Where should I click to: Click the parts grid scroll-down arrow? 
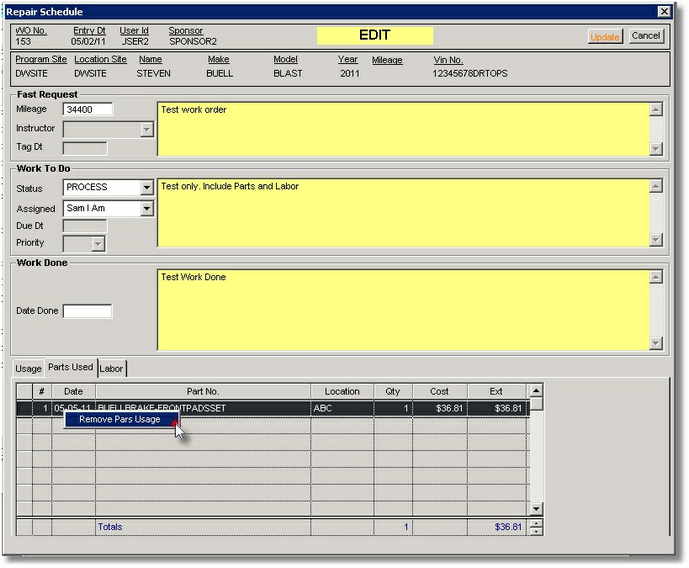tap(536, 509)
